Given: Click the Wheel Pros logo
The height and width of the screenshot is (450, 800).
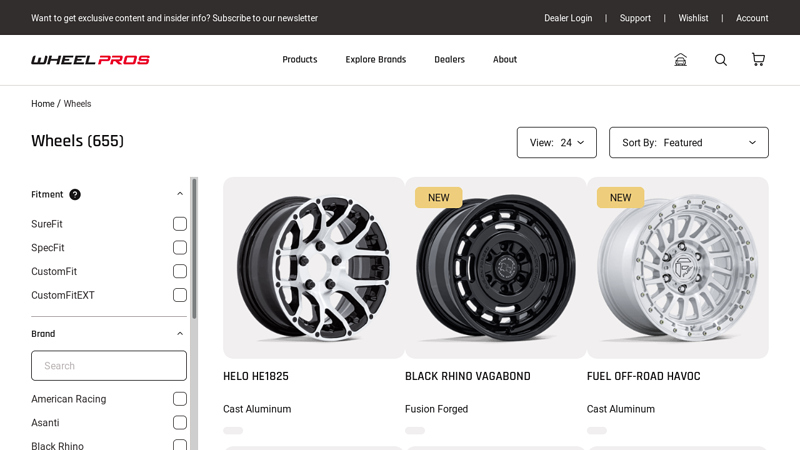Looking at the screenshot, I should point(90,60).
